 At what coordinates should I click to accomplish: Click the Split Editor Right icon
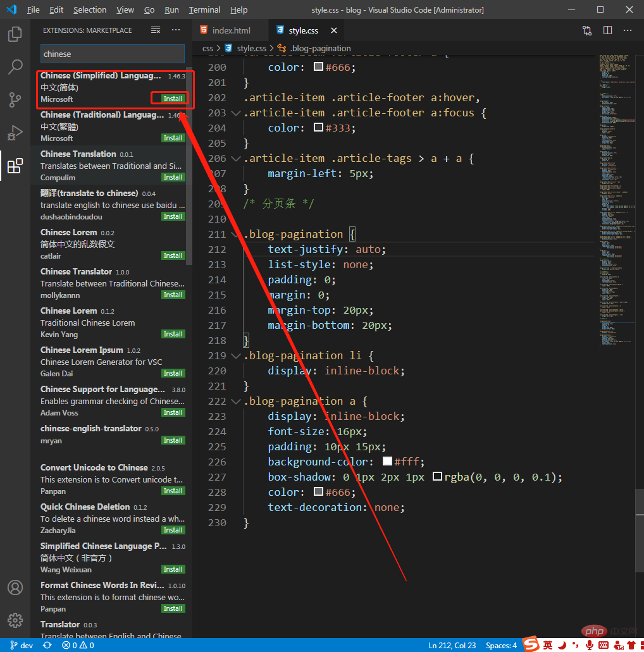pyautogui.click(x=607, y=30)
